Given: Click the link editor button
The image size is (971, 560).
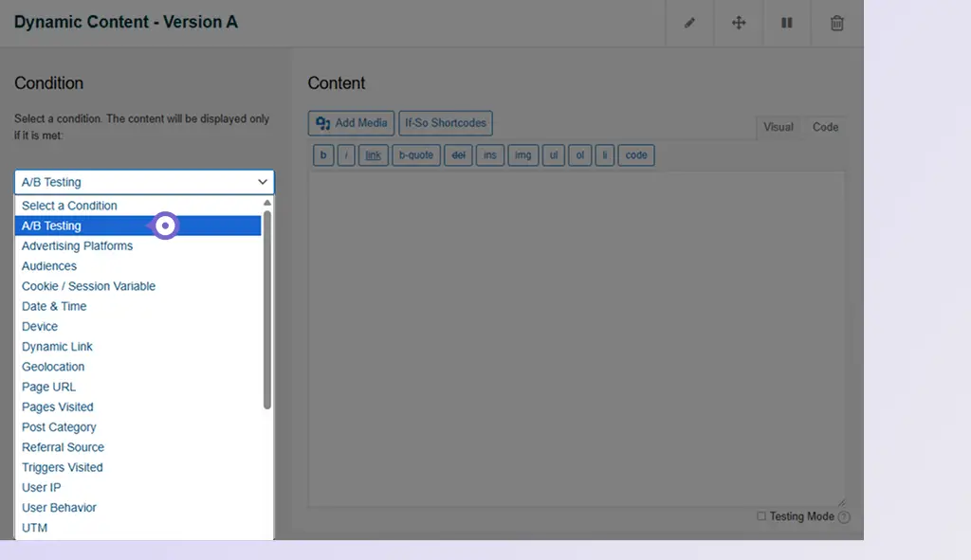Looking at the screenshot, I should 373,155.
